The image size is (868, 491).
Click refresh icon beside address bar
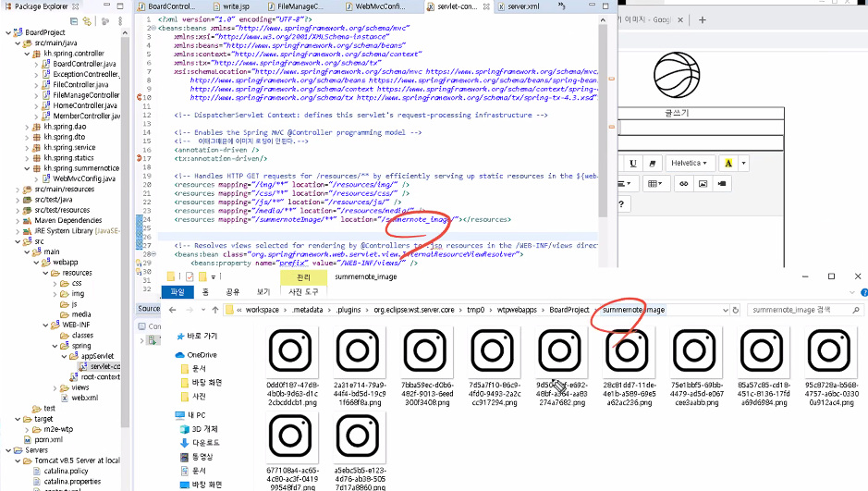(735, 310)
